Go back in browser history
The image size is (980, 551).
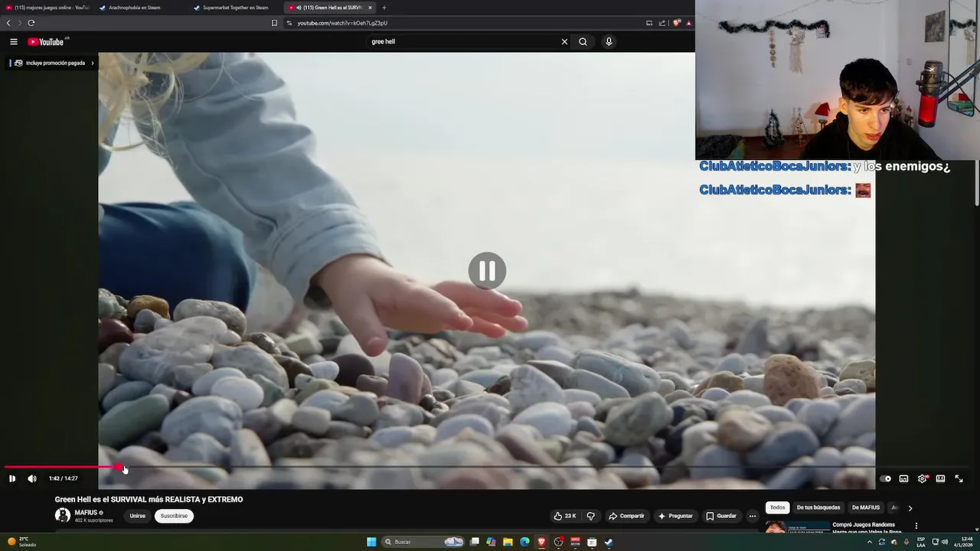click(8, 23)
